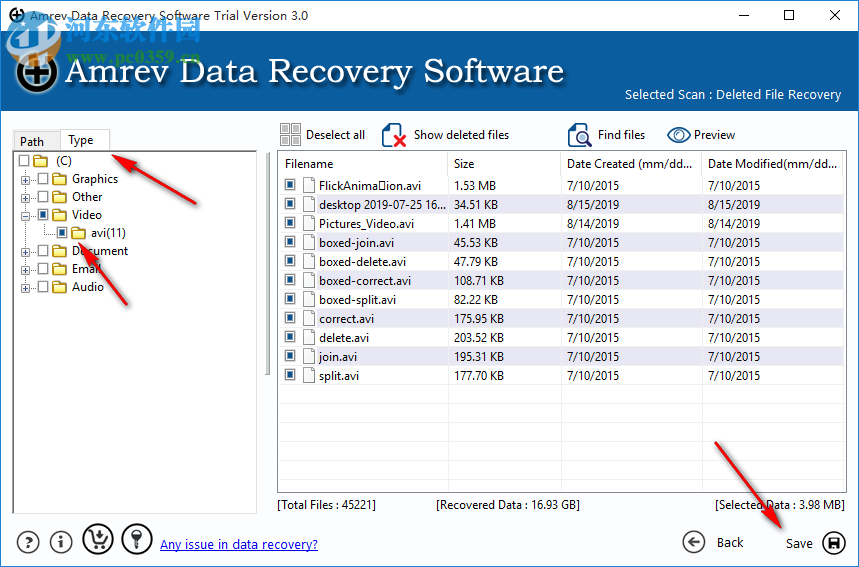Click the 203.52 KB size cell

479,337
